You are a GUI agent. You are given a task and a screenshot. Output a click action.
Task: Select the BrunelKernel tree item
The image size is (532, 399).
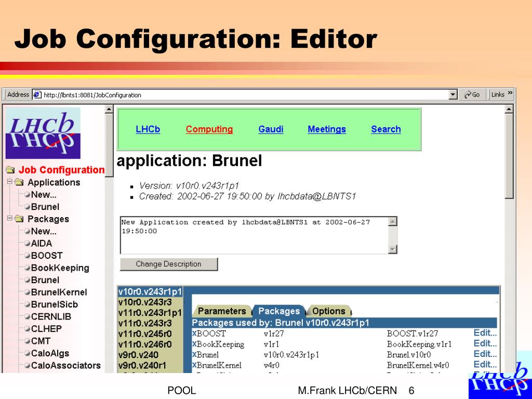point(59,292)
